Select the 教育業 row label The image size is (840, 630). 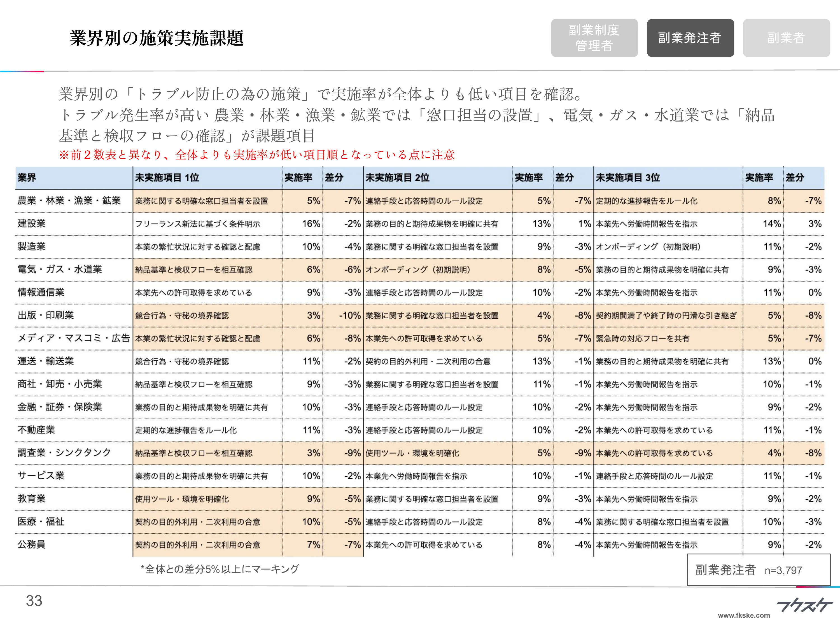coord(32,499)
